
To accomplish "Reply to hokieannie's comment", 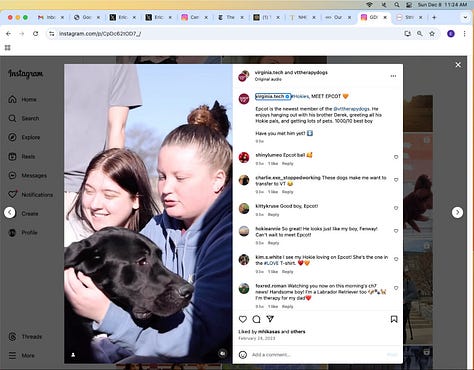I will pyautogui.click(x=273, y=243).
